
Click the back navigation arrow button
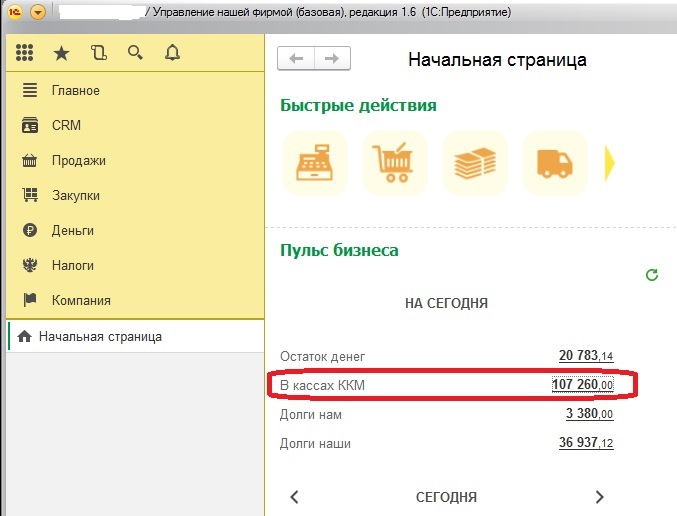click(295, 59)
